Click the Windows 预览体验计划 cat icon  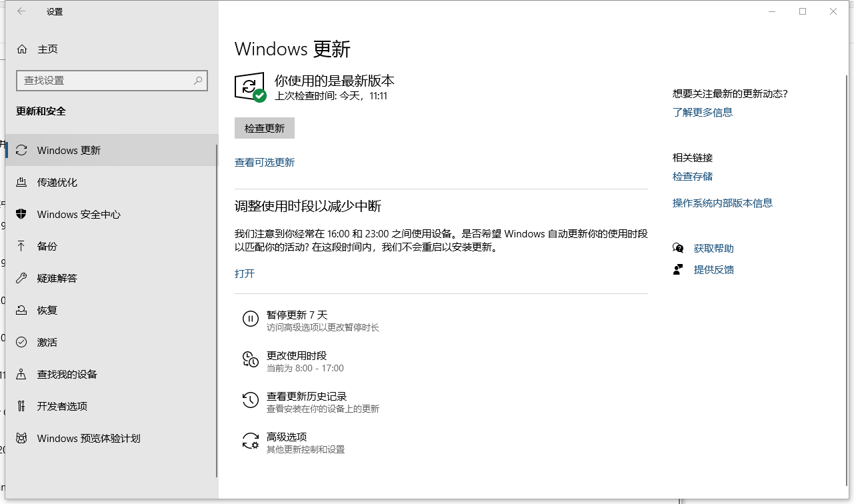coord(22,438)
